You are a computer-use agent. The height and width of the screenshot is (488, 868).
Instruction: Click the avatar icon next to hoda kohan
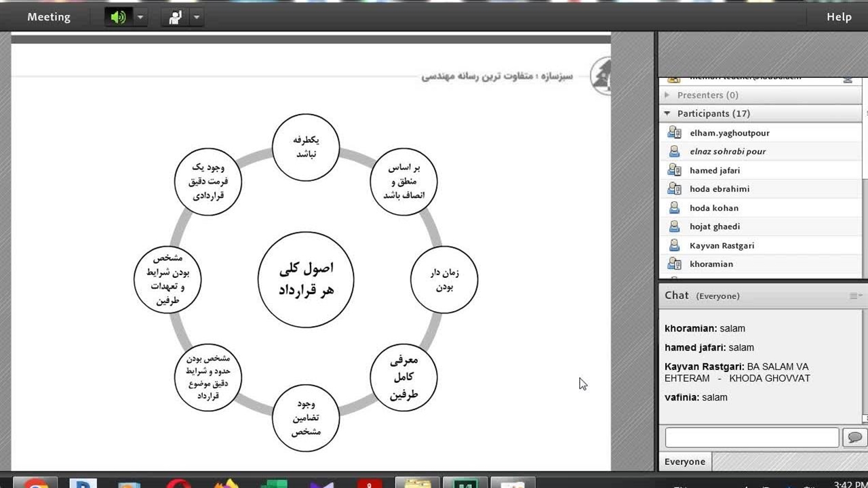pos(674,208)
